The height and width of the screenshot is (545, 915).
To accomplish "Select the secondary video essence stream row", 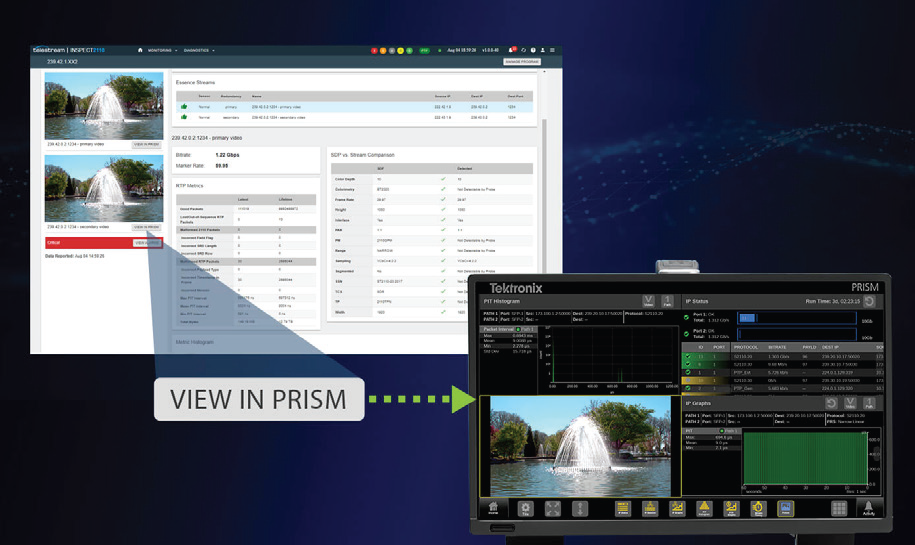I will pos(354,117).
